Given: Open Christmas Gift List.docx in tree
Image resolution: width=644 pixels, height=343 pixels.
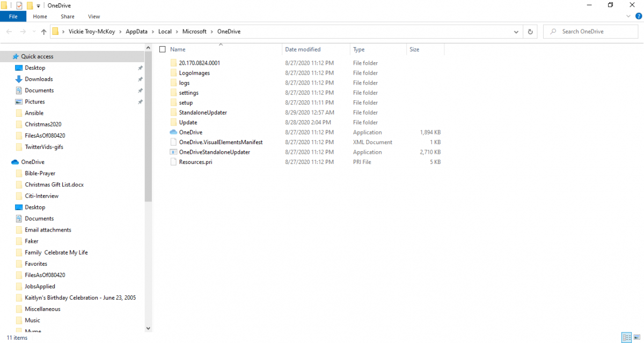Looking at the screenshot, I should coord(54,185).
